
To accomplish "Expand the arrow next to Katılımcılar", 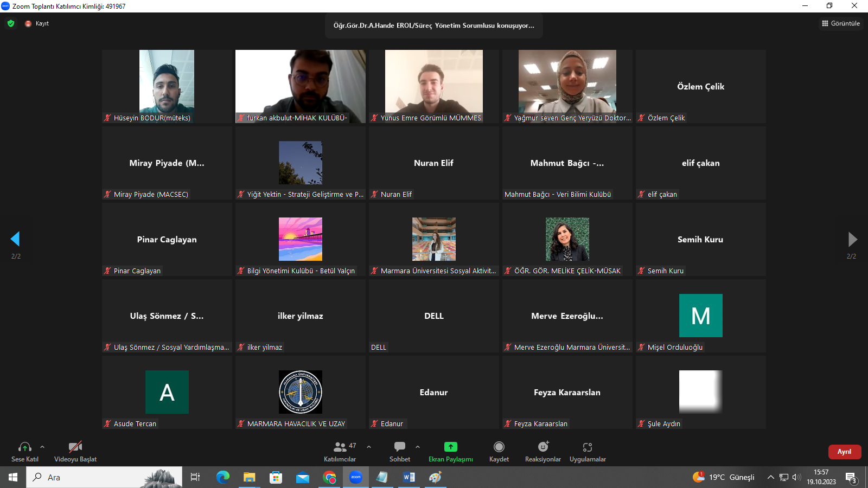I will [369, 447].
